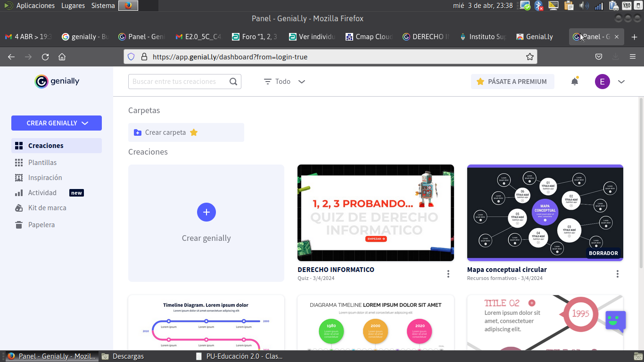Switch to the Instituto Sup tab
The height and width of the screenshot is (362, 644).
(482, 37)
